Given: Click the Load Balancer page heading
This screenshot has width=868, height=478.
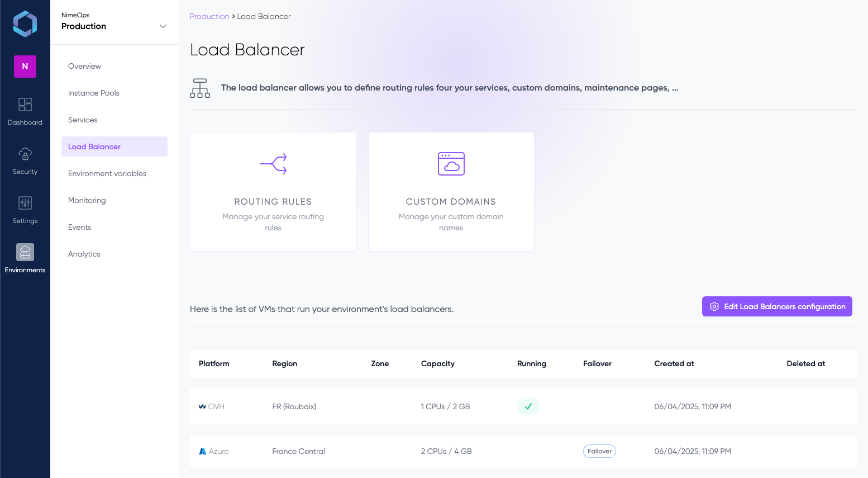Looking at the screenshot, I should point(247,50).
